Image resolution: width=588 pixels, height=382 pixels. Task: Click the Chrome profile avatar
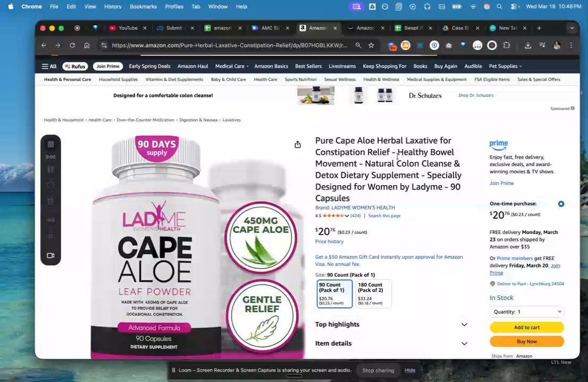coord(557,45)
